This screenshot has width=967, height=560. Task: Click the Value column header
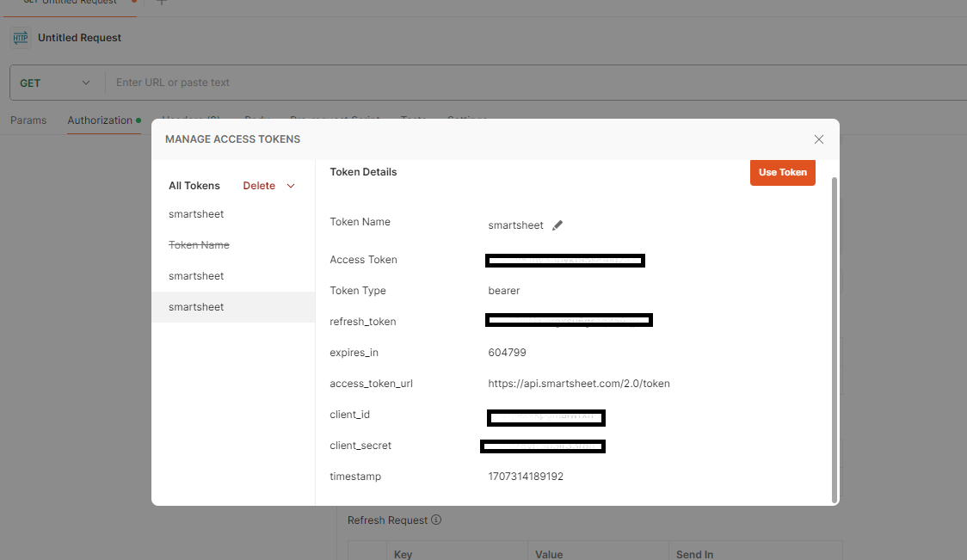pyautogui.click(x=549, y=554)
